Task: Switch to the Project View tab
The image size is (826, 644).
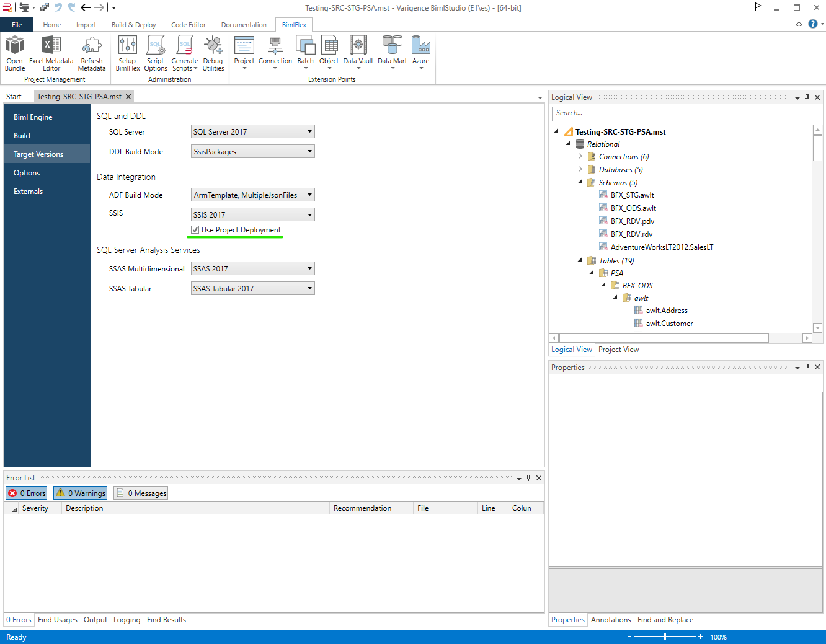Action: (618, 350)
